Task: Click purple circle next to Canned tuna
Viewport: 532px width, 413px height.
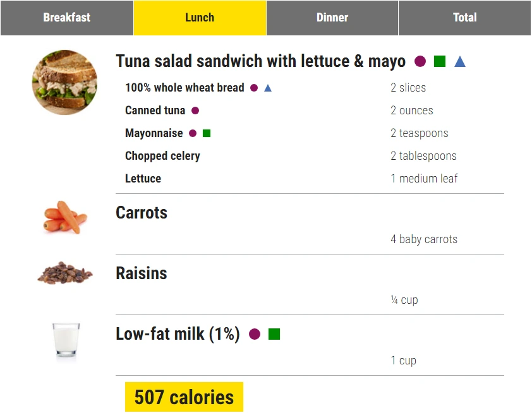Action: [x=195, y=111]
